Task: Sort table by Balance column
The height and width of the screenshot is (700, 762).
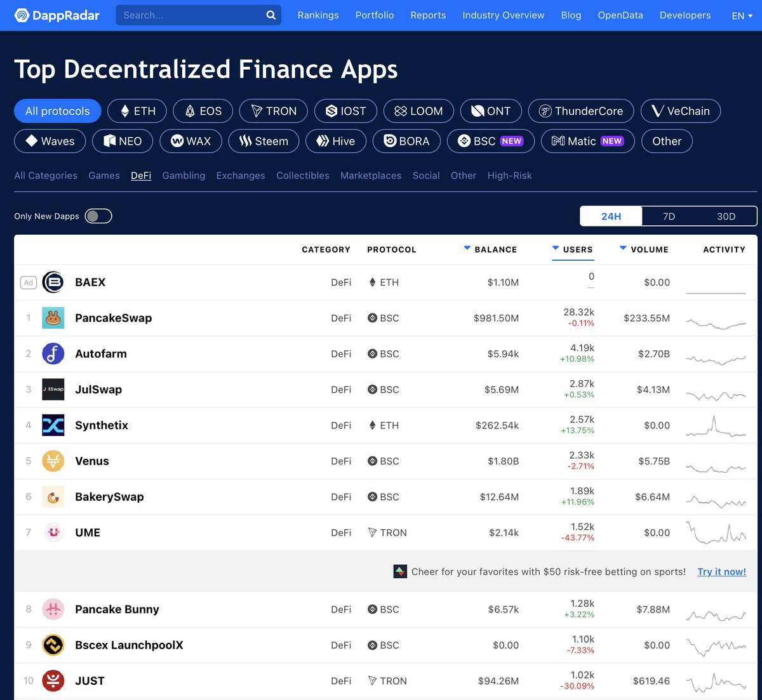Action: 490,249
